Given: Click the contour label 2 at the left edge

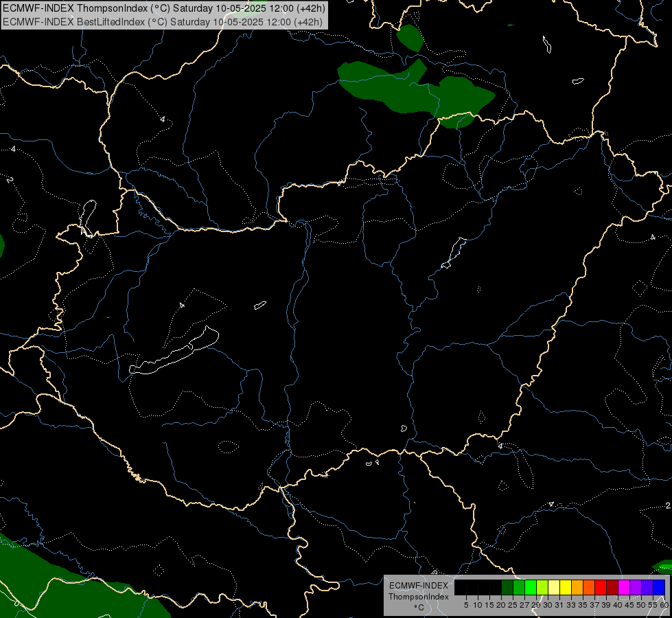Looking at the screenshot, I should coord(10,180).
